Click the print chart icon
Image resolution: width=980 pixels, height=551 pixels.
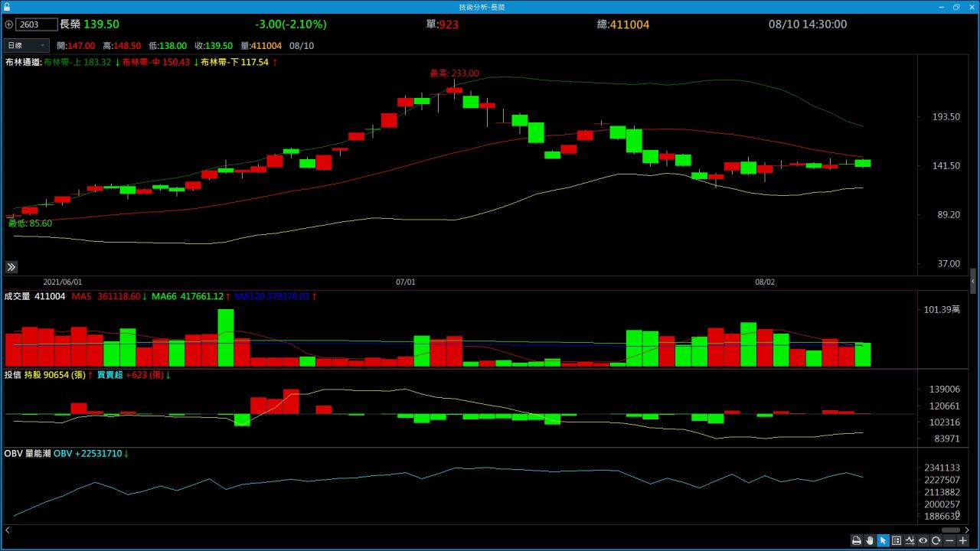(857, 541)
